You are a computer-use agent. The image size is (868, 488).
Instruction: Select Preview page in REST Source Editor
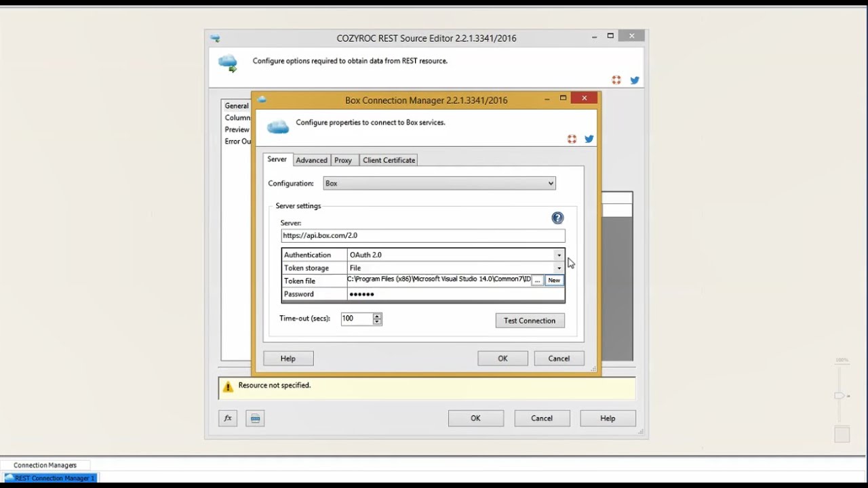pyautogui.click(x=237, y=129)
